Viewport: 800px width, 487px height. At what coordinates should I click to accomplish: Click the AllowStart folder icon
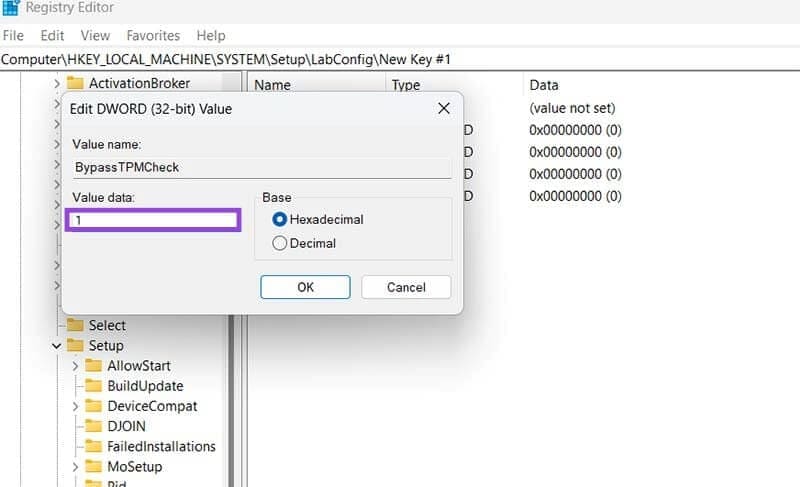[93, 365]
